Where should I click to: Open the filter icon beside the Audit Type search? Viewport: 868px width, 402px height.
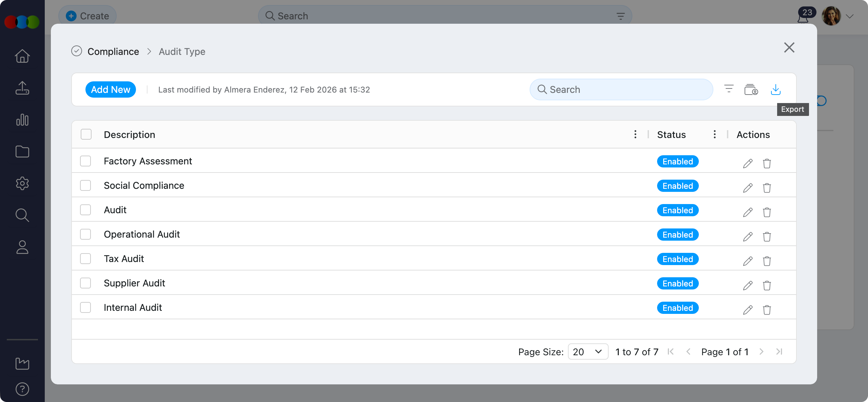729,89
